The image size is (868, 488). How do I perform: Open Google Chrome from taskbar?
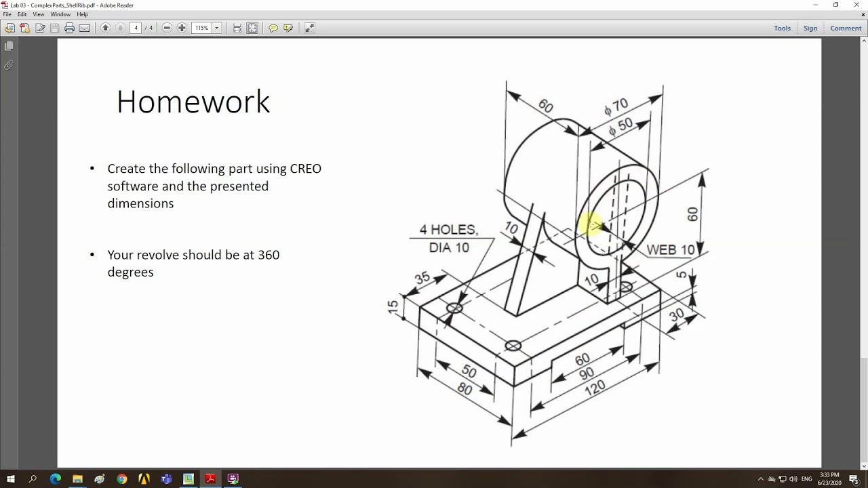pos(121,479)
